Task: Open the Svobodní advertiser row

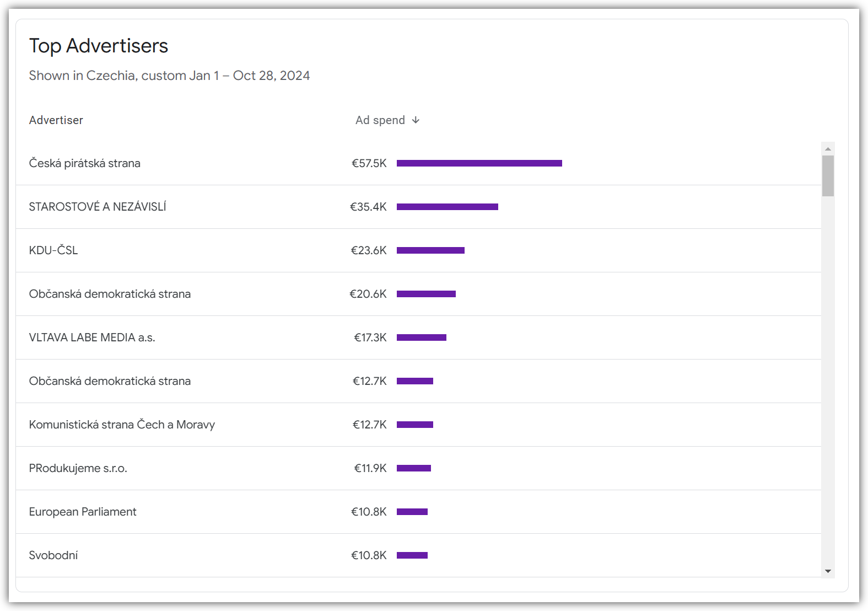Action: [418, 555]
